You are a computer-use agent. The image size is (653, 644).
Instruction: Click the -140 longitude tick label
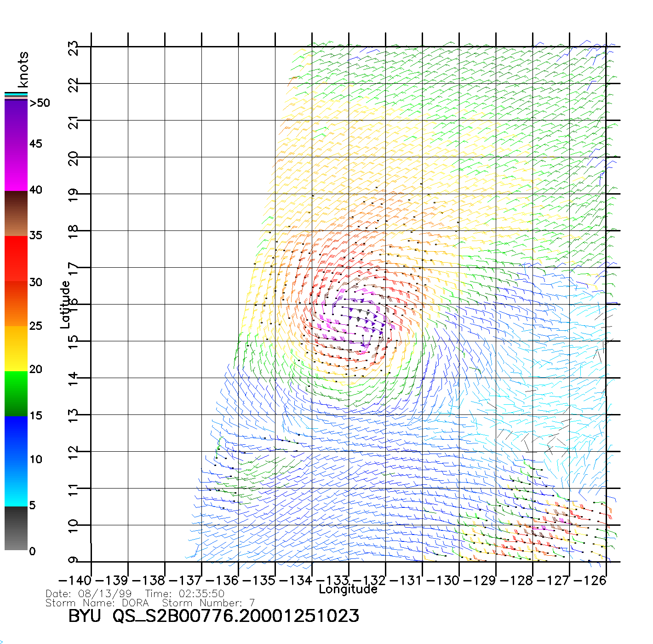pyautogui.click(x=74, y=581)
